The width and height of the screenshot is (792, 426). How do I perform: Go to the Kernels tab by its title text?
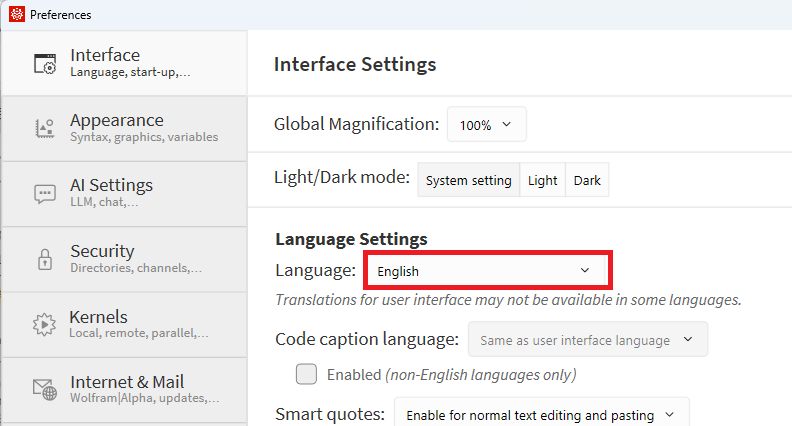click(98, 317)
